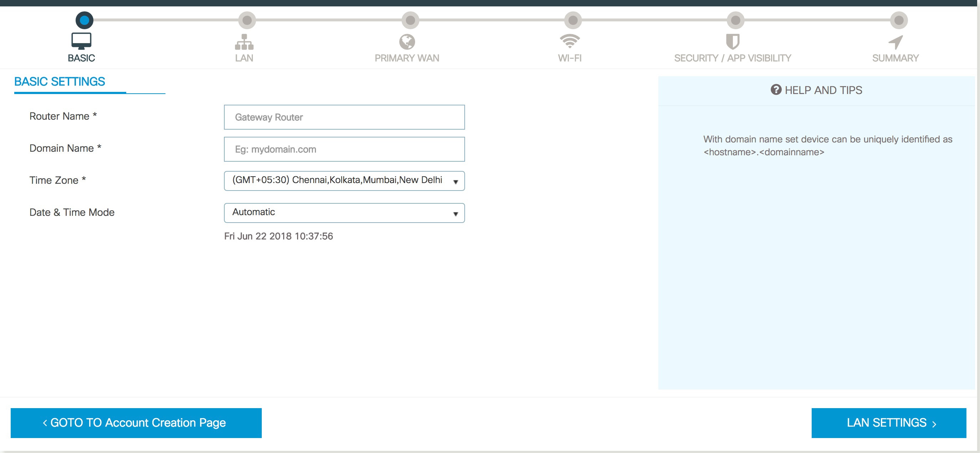
Task: Click the Primary WAN progress step circle
Action: (x=410, y=20)
